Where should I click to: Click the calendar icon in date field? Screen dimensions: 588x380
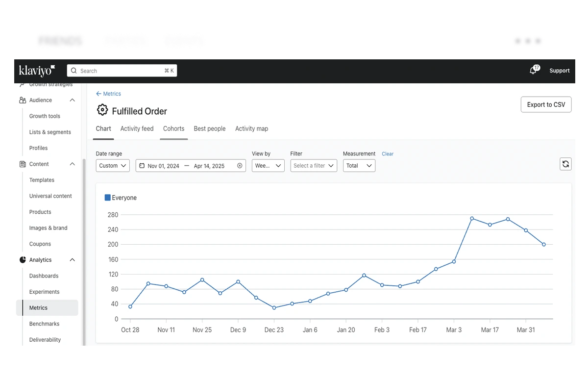pos(142,166)
